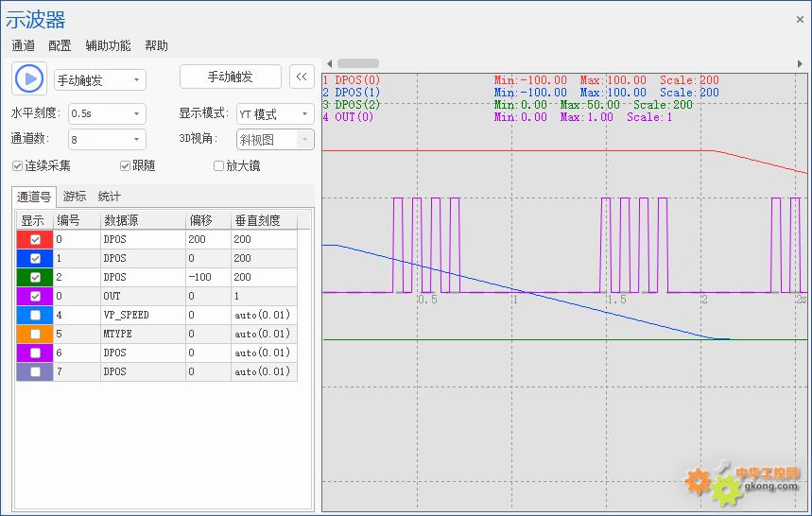Viewport: 812px width, 516px height.
Task: Collapse the panel with the << button
Action: click(x=302, y=77)
